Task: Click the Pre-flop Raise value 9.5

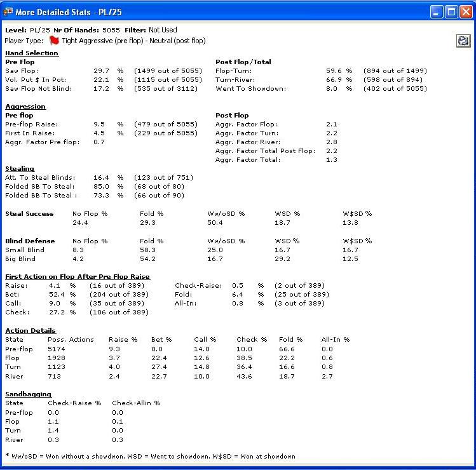Action: click(x=99, y=124)
